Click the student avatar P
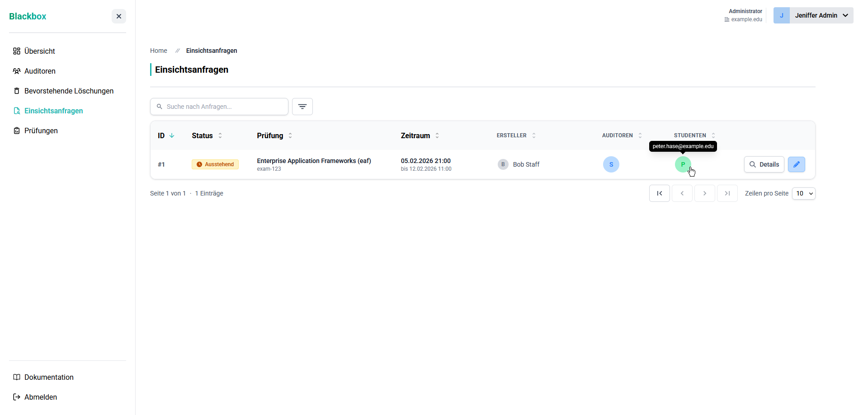The height and width of the screenshot is (415, 868). (x=683, y=164)
